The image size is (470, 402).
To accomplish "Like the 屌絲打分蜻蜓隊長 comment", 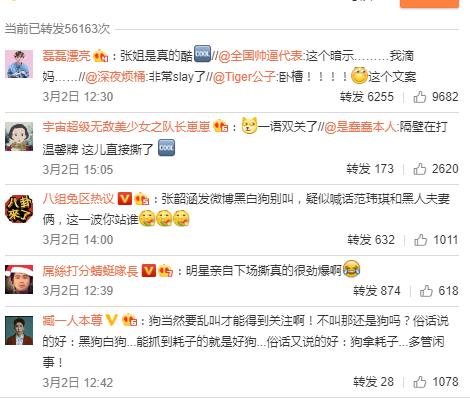I will coord(439,291).
